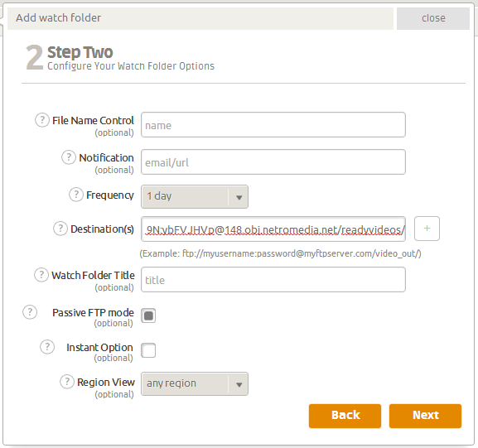478x448 pixels.
Task: Close the Add watch folder dialog
Action: coord(433,18)
